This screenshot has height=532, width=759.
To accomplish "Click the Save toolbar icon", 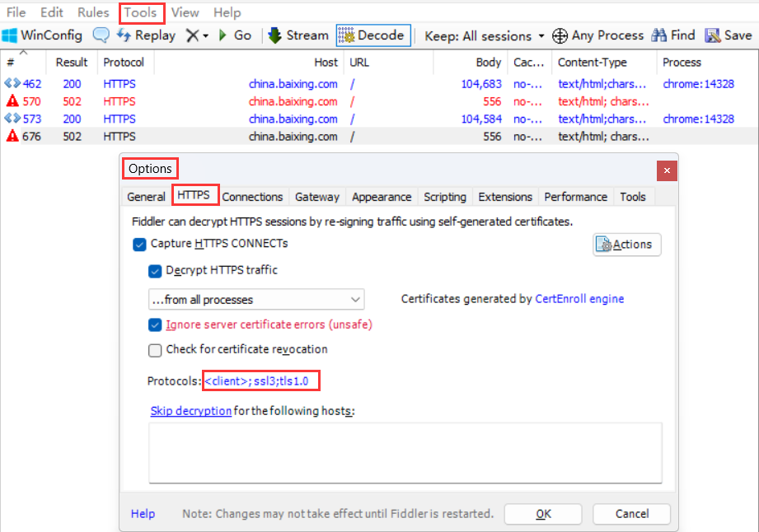I will [729, 35].
